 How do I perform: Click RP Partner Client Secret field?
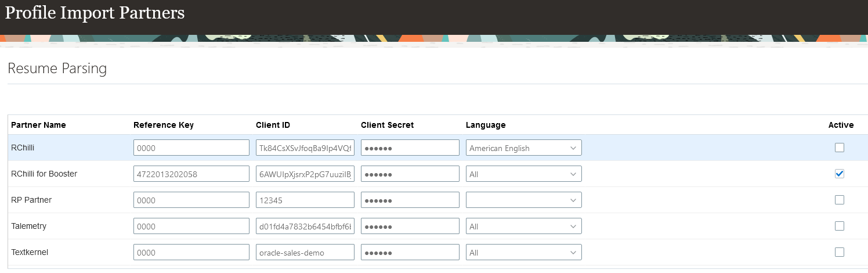pos(410,200)
